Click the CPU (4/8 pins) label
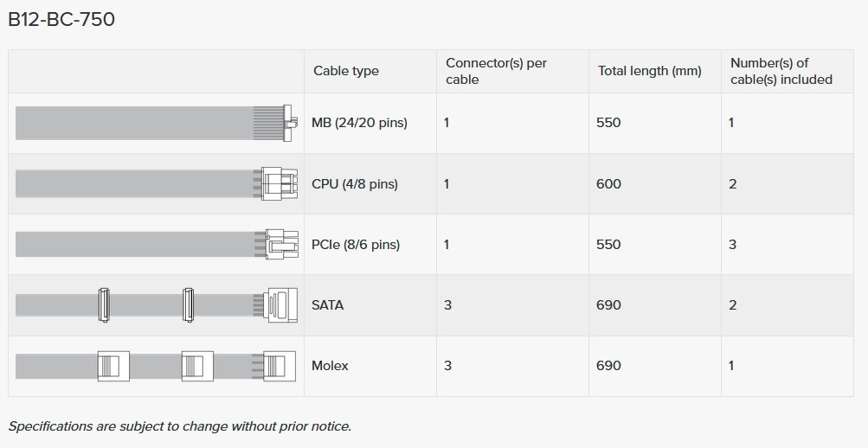 [x=355, y=183]
